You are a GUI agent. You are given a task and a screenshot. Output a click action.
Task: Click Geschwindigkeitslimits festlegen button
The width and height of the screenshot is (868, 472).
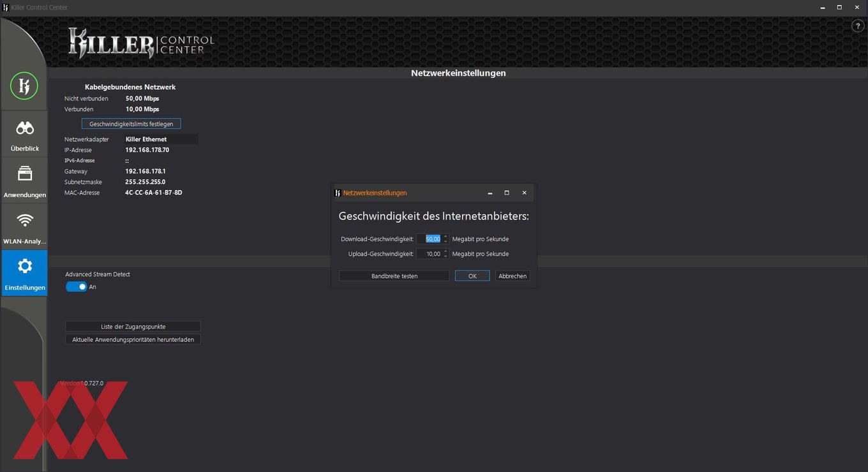click(131, 124)
